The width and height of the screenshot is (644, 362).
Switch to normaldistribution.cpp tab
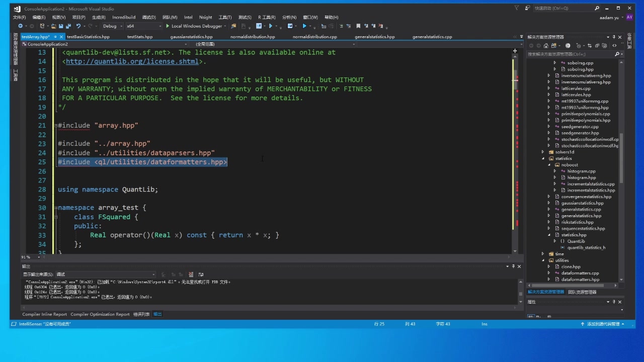(x=315, y=37)
